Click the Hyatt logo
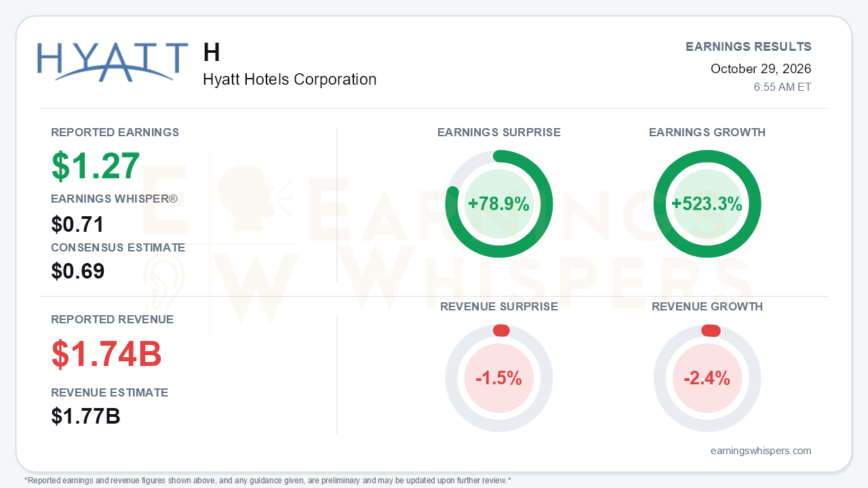The height and width of the screenshot is (488, 868). coord(113,62)
